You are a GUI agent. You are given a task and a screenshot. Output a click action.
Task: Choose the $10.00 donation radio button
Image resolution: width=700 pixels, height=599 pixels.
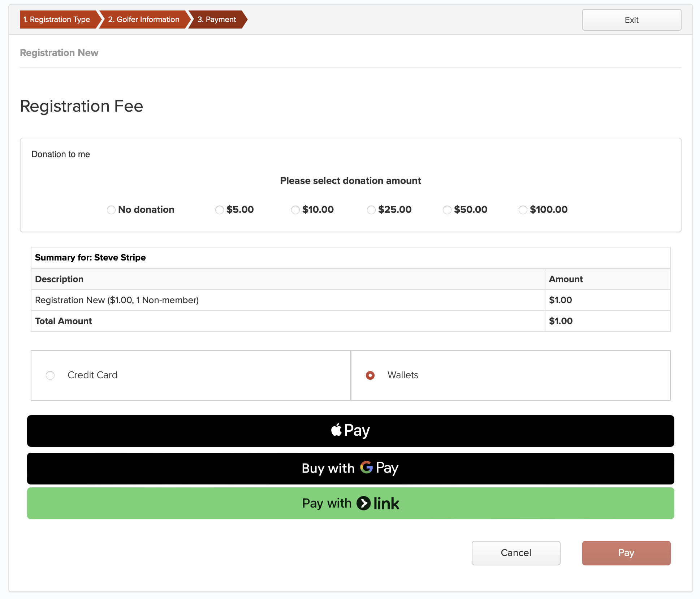[x=295, y=210]
